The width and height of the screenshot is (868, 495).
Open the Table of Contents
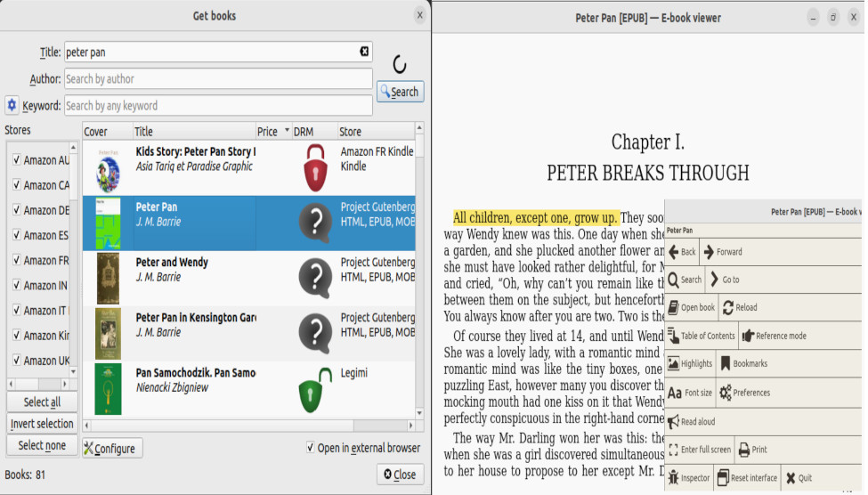pos(702,336)
